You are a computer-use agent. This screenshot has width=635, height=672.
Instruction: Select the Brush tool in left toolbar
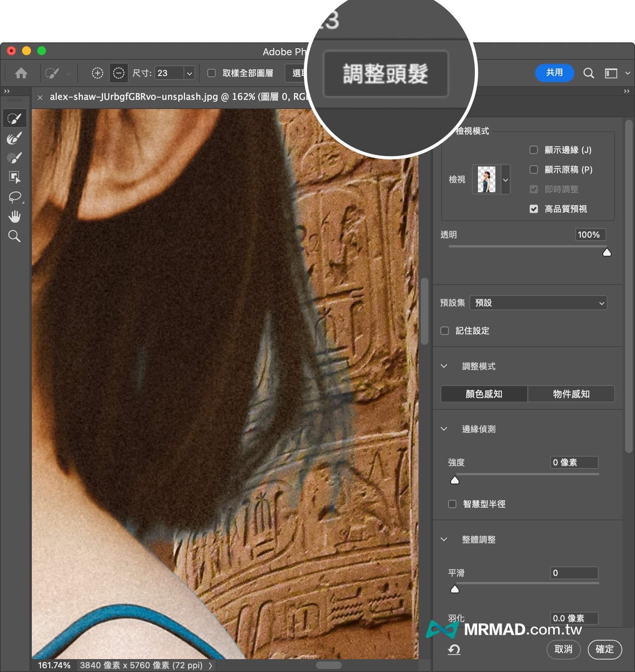[14, 158]
